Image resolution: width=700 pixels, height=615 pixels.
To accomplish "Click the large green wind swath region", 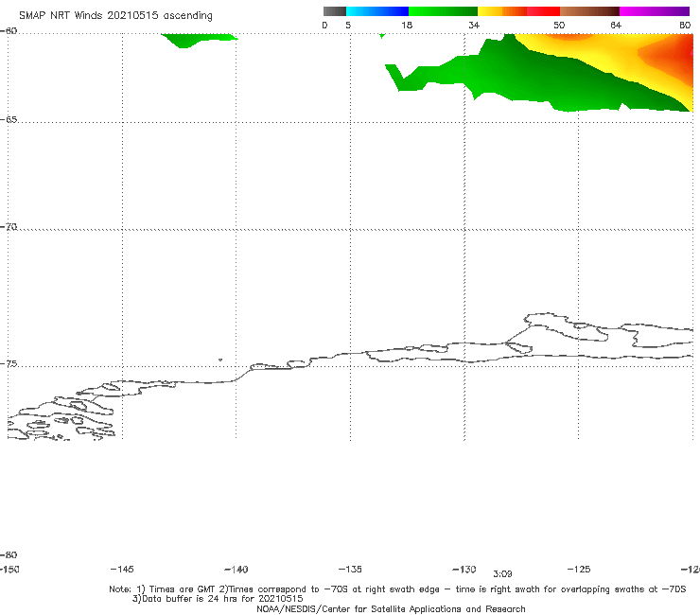I will pyautogui.click(x=535, y=80).
